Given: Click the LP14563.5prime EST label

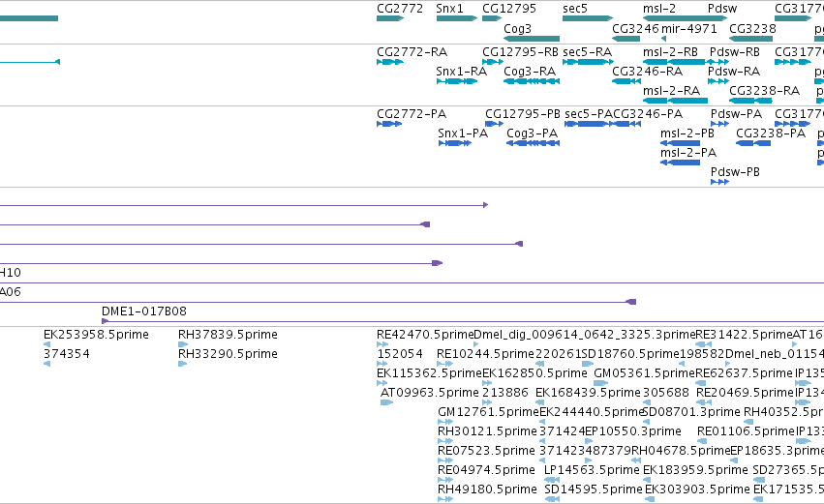Looking at the screenshot, I should click(x=593, y=470).
